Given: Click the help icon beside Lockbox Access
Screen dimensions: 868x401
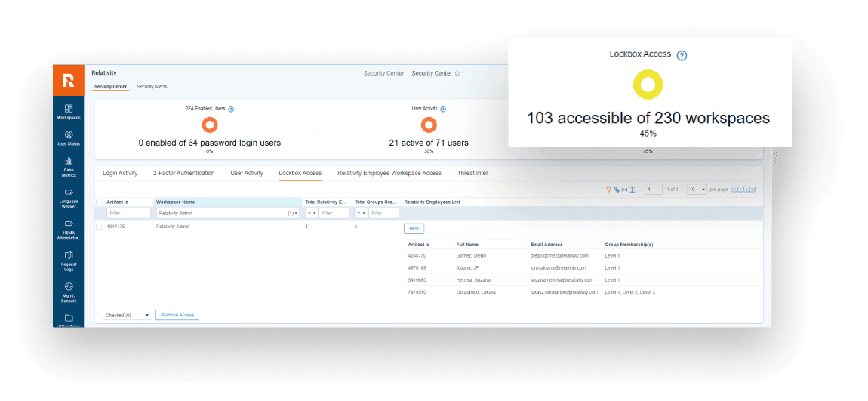Looking at the screenshot, I should click(682, 55).
